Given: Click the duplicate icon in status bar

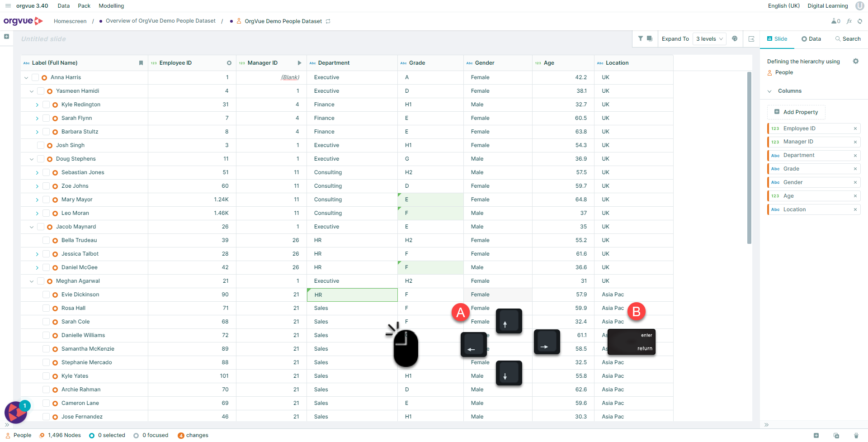Looking at the screenshot, I should point(836,436).
